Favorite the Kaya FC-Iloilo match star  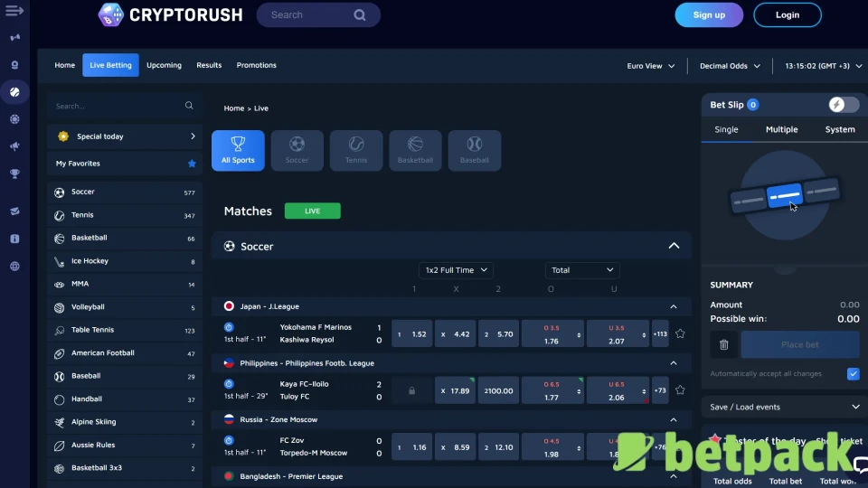tap(680, 390)
